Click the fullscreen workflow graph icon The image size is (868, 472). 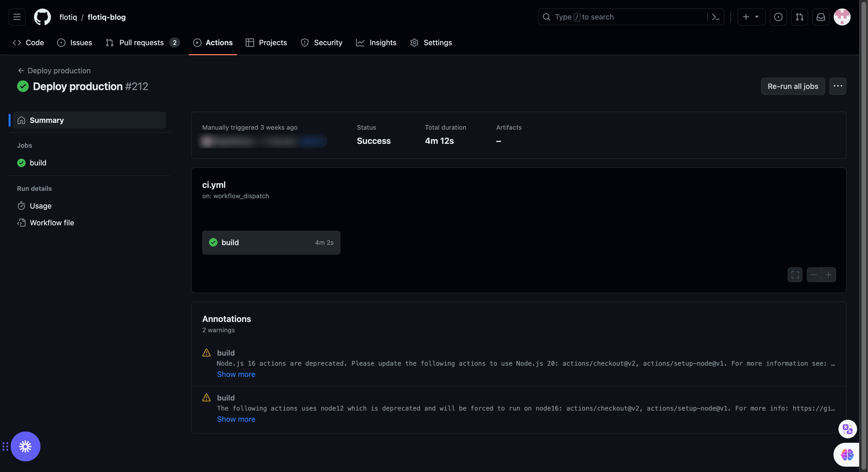point(795,275)
